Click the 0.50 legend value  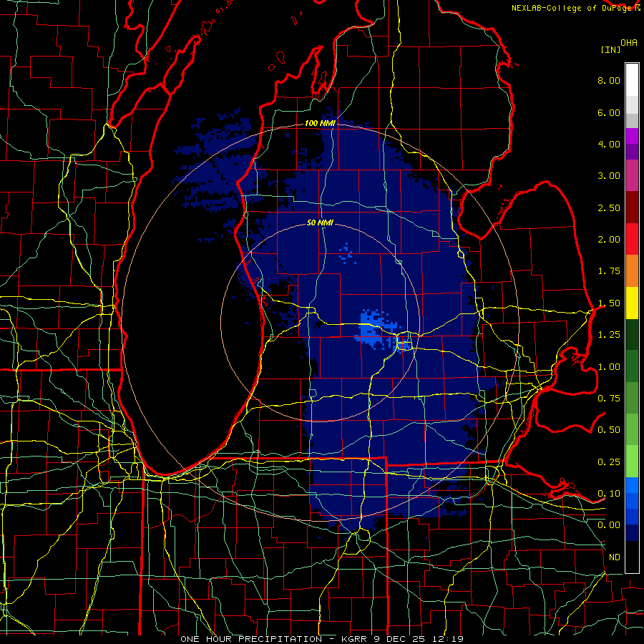point(609,430)
